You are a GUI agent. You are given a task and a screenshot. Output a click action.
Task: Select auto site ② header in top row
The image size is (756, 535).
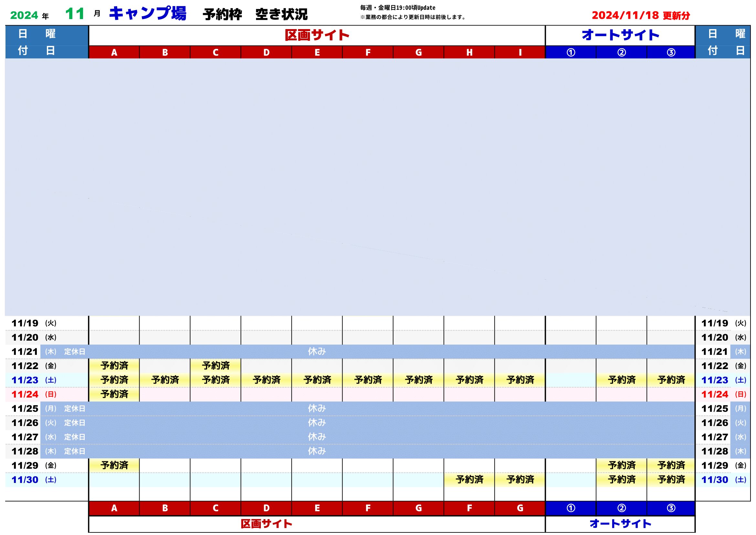pos(622,52)
